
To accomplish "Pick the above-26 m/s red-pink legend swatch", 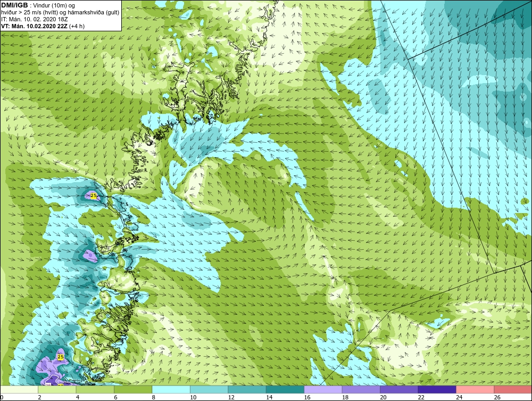I will [x=513, y=389].
